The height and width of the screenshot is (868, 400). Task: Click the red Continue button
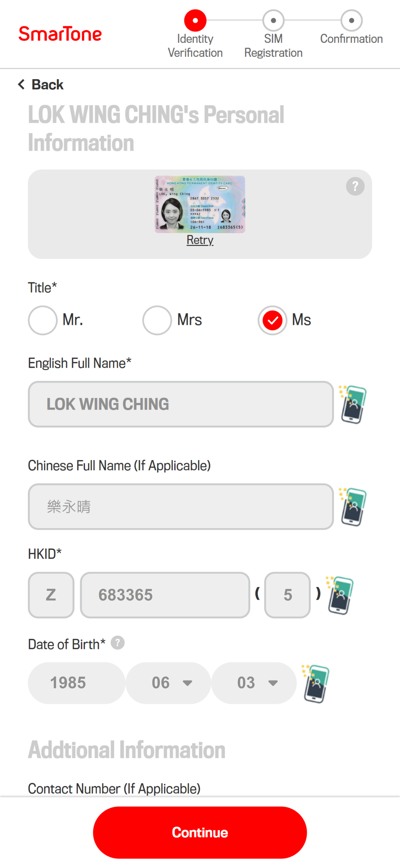coord(200,832)
